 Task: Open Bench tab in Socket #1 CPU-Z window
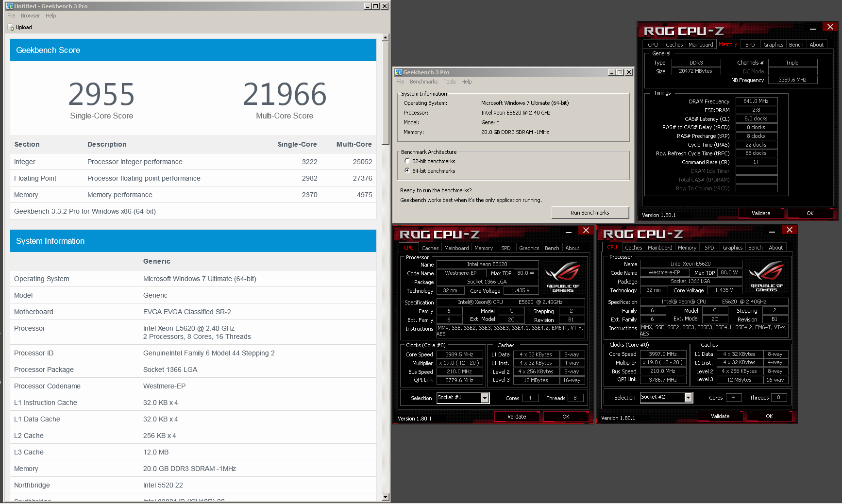pos(552,248)
